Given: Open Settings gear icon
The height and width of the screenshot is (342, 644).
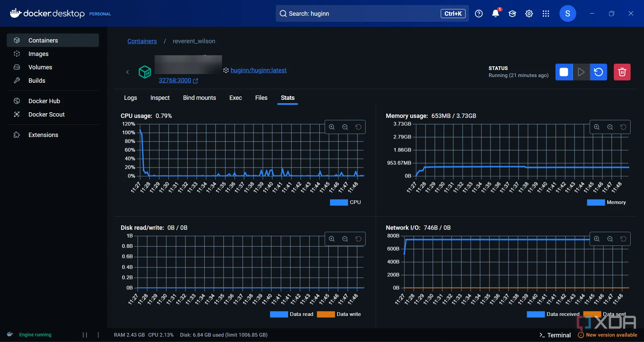Looking at the screenshot, I should pyautogui.click(x=529, y=13).
